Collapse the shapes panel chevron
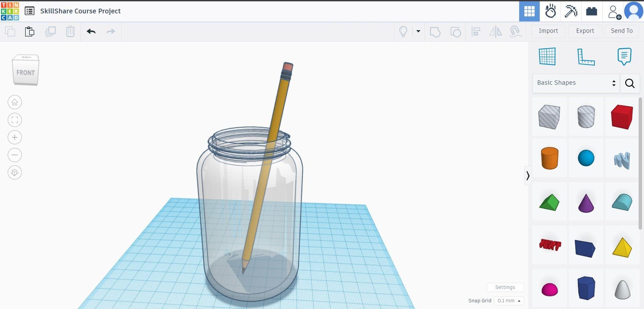 tap(527, 175)
